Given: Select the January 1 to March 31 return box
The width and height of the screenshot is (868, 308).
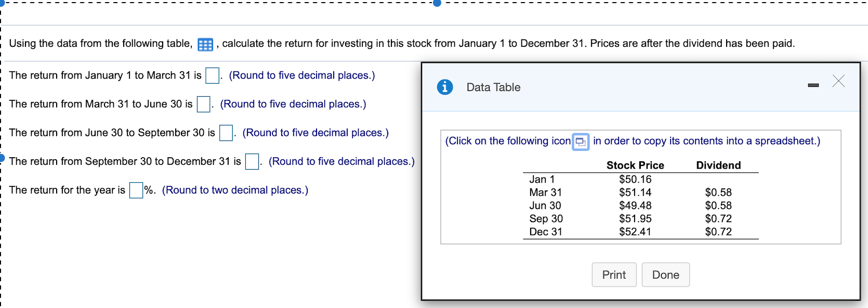Looking at the screenshot, I should [x=212, y=76].
